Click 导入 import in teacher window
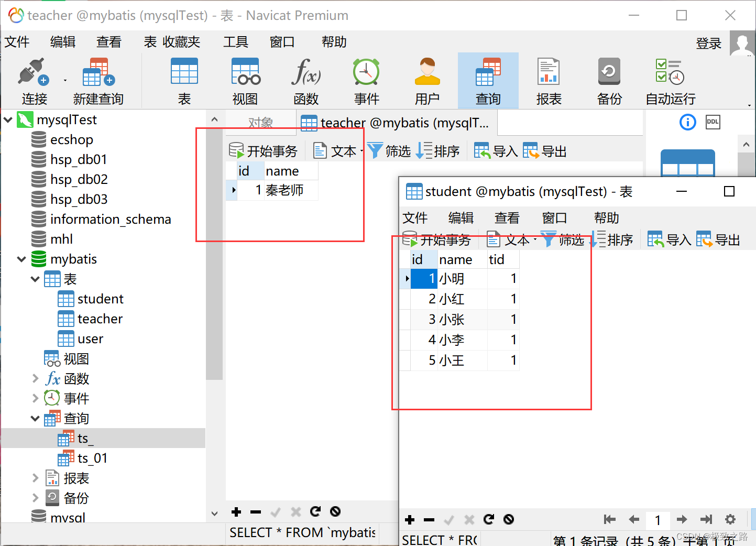 coord(496,151)
